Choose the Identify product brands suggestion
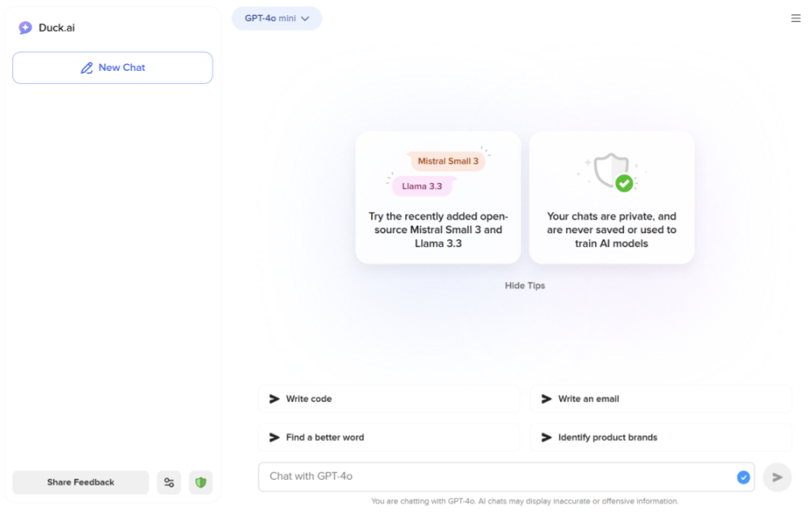 (x=660, y=437)
